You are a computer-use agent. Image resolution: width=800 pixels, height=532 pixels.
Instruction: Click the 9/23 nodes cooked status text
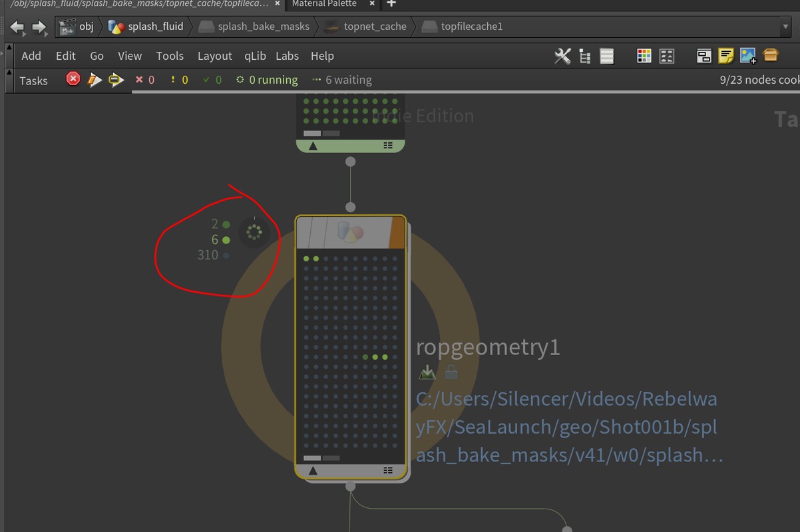(759, 80)
